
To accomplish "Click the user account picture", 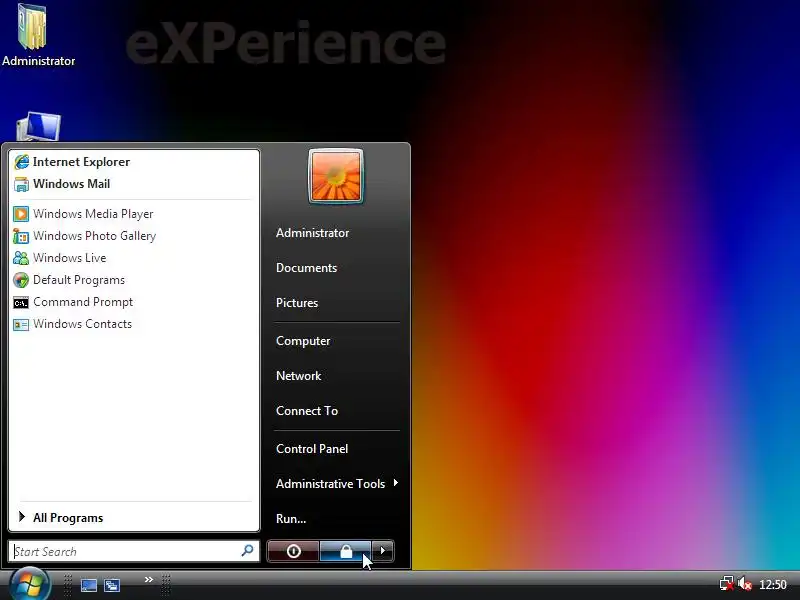I will point(336,177).
